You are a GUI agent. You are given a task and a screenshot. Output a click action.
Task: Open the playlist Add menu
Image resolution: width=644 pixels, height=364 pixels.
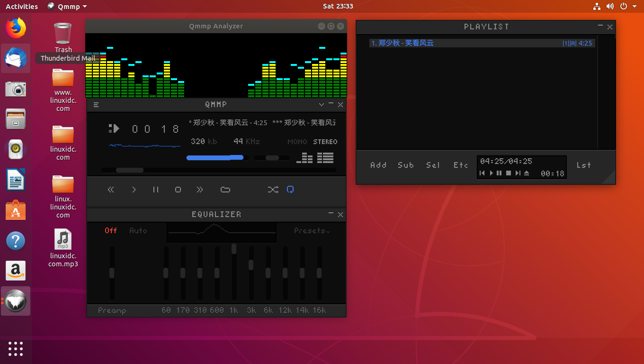point(378,165)
